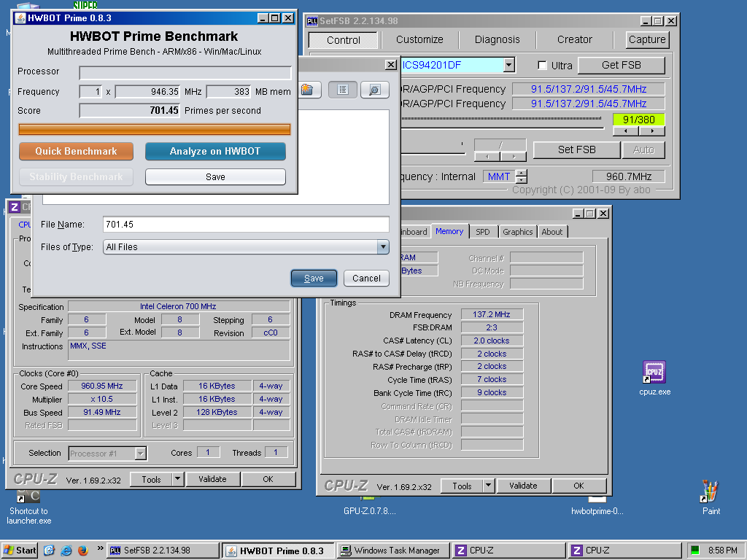
Task: Open the Tools dropdown arrow in left CPU-Z
Action: [177, 479]
